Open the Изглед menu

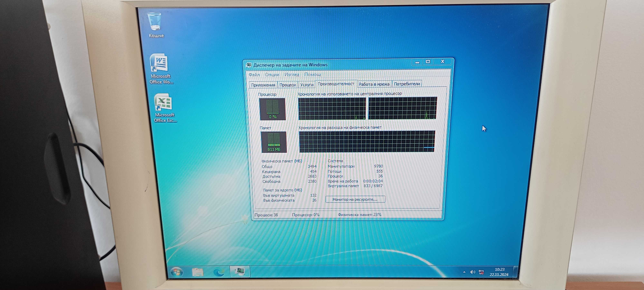point(292,74)
